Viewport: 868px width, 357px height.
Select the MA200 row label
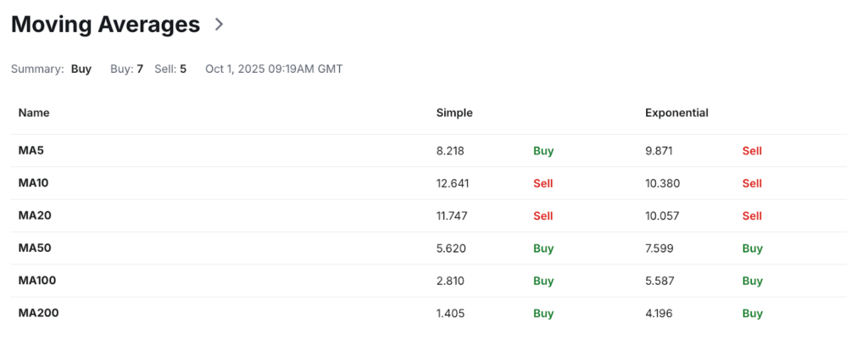38,313
